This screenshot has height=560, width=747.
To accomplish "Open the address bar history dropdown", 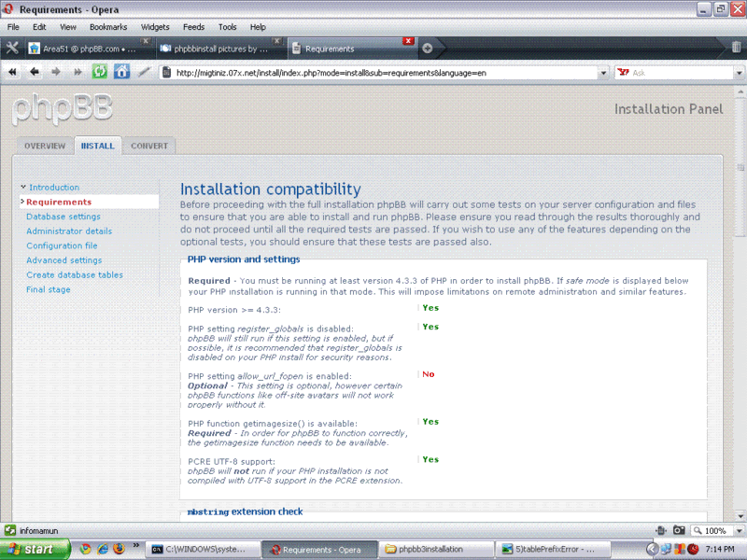I will pos(603,73).
